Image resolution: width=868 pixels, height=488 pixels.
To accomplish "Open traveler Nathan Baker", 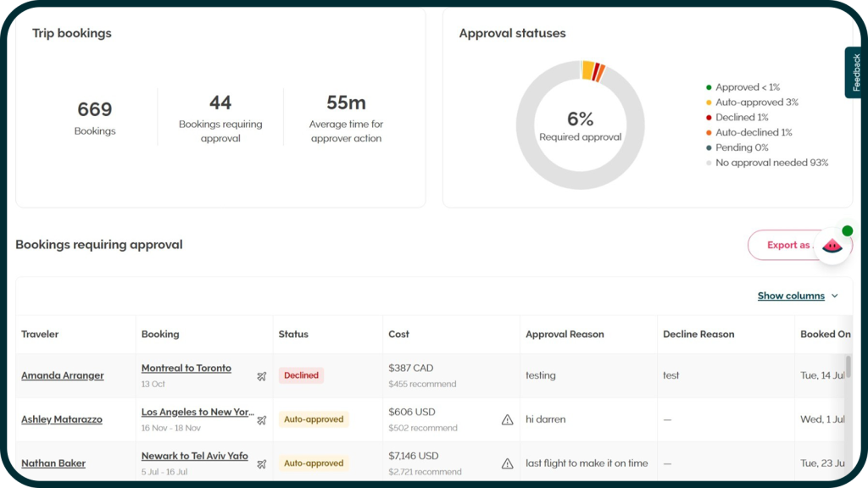I will tap(53, 463).
